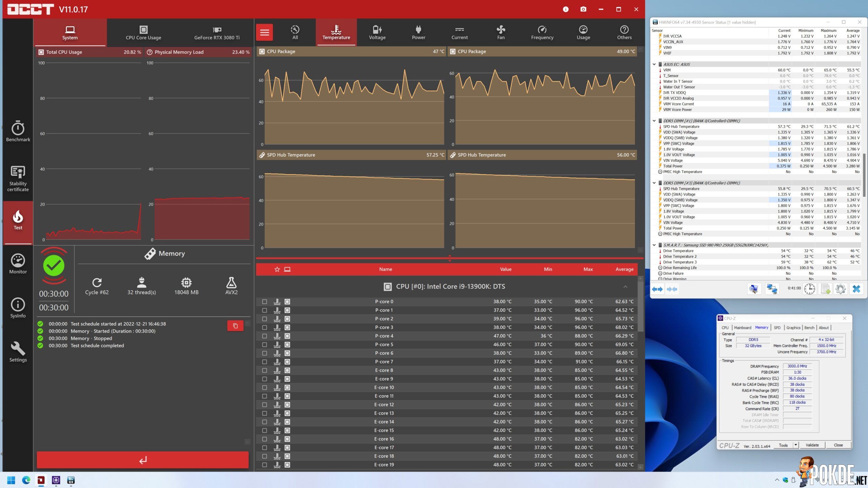Check the P-core 3 checkbox

tap(264, 327)
